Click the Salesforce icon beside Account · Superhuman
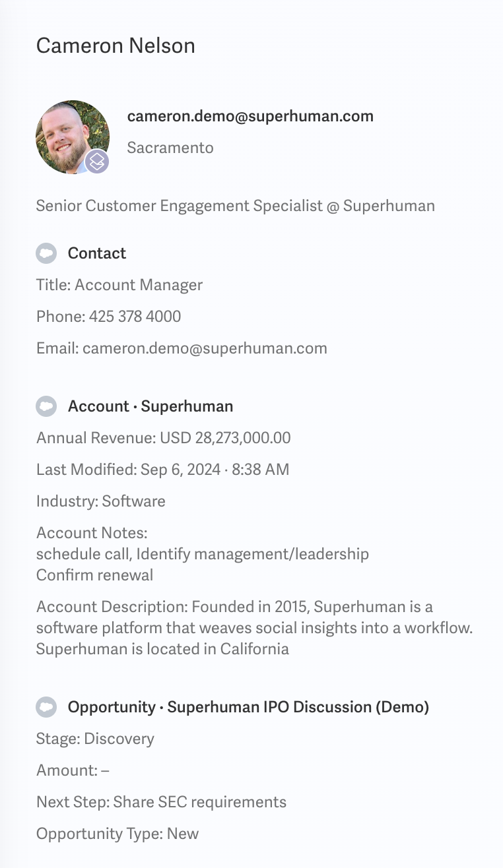The height and width of the screenshot is (868, 503). (46, 406)
